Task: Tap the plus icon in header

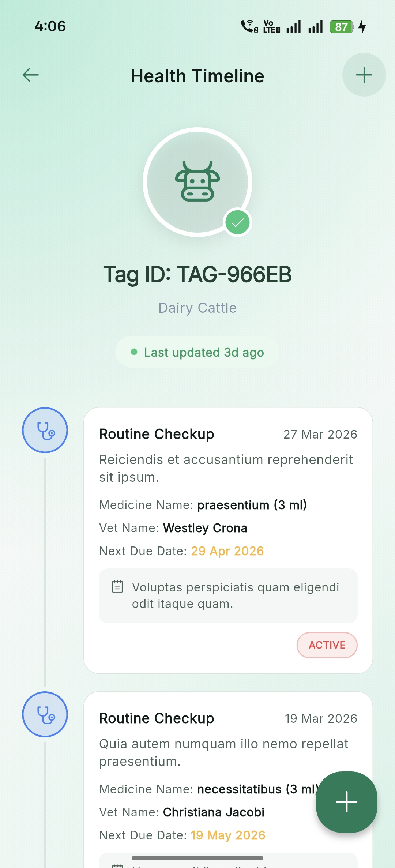Action: [364, 75]
